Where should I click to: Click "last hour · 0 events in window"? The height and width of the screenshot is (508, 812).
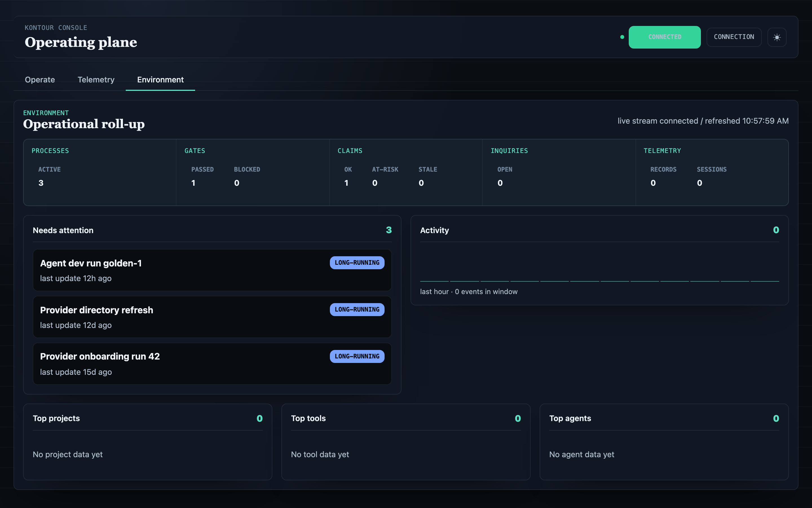point(469,292)
